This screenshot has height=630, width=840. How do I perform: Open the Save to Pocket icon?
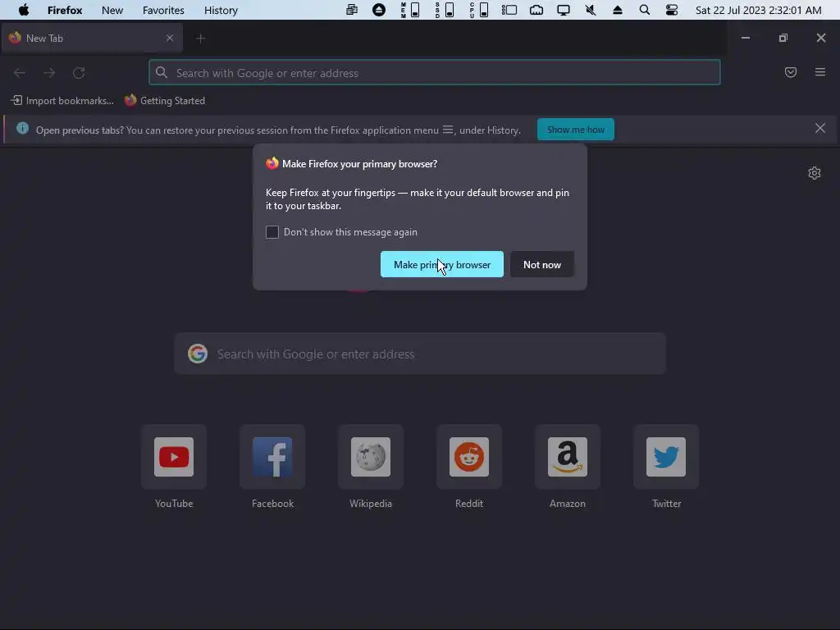click(790, 72)
